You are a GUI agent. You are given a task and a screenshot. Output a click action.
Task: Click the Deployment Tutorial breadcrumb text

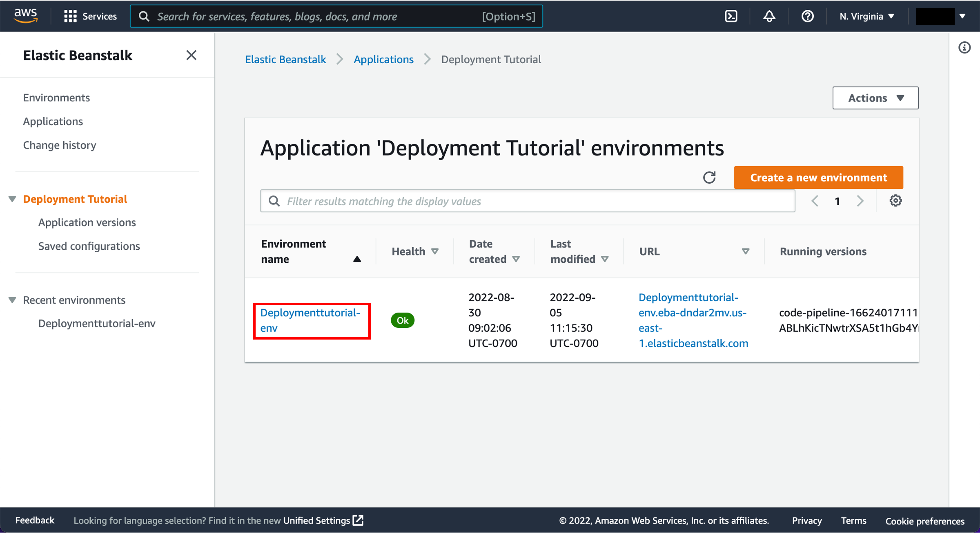coord(491,60)
